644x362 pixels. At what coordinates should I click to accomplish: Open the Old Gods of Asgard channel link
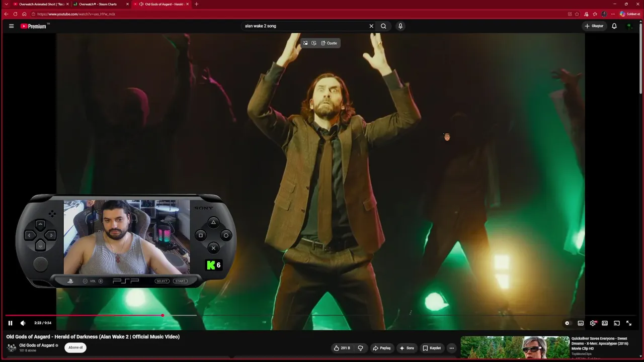(x=37, y=345)
